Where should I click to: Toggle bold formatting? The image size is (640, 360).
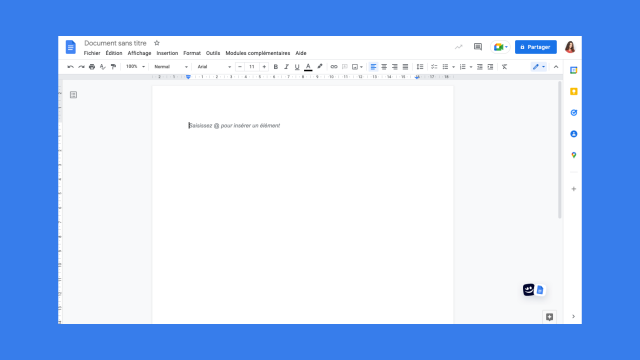(x=276, y=67)
